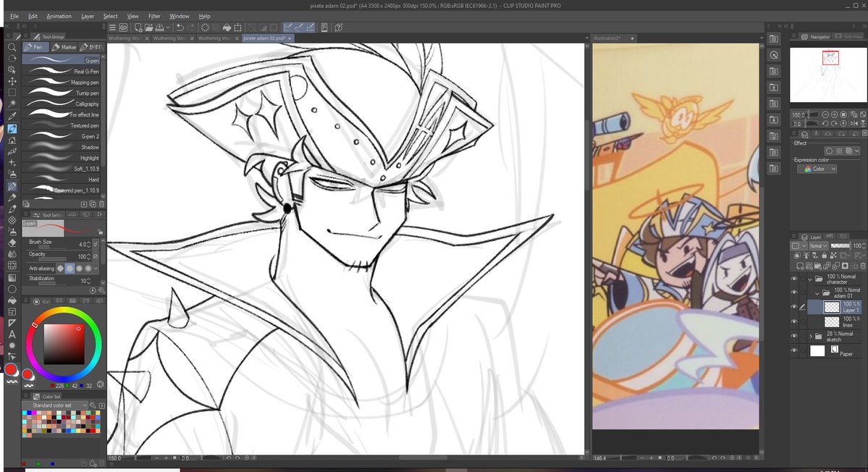The image size is (868, 472).
Task: Toggle visibility of Layer 1
Action: coord(794,306)
